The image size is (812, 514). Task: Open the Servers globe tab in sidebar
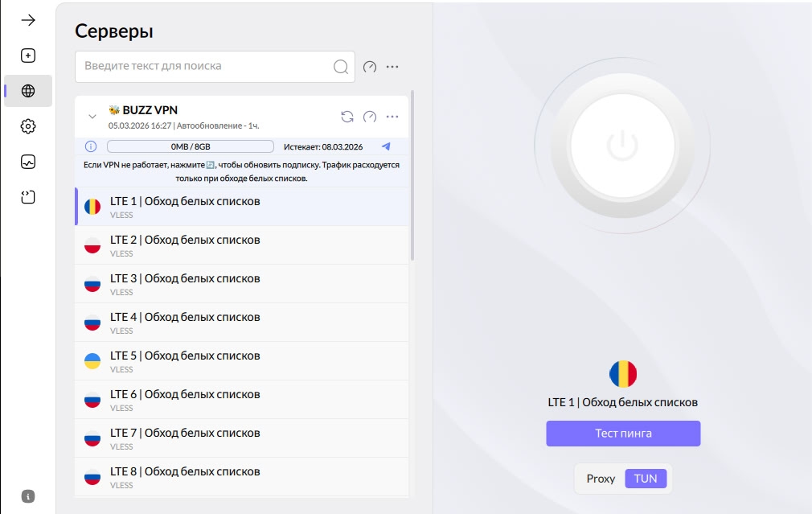28,91
